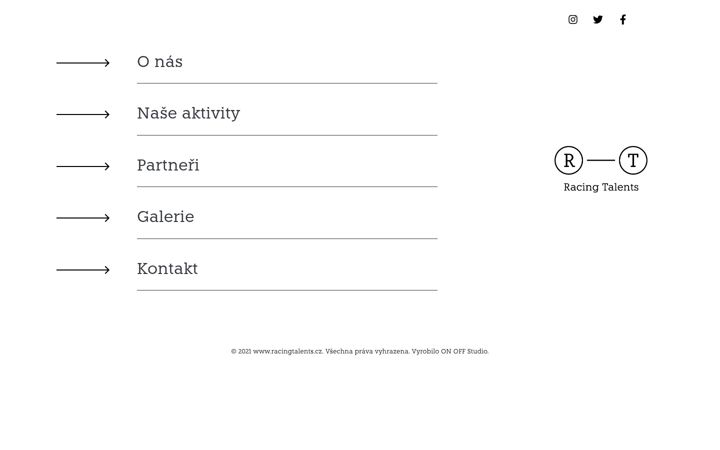Click the arrow beside Naše aktivity

pos(83,114)
